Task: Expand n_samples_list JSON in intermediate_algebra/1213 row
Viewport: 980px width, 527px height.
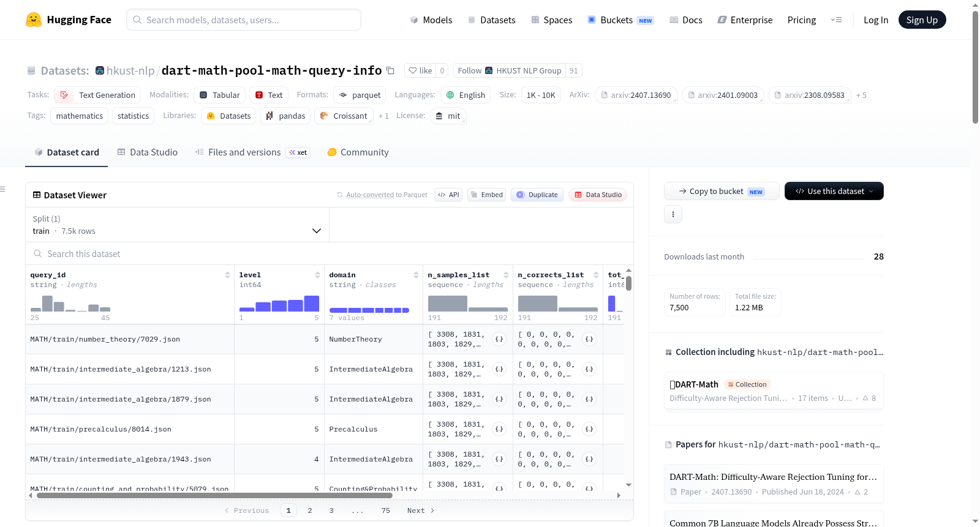Action: [x=499, y=369]
